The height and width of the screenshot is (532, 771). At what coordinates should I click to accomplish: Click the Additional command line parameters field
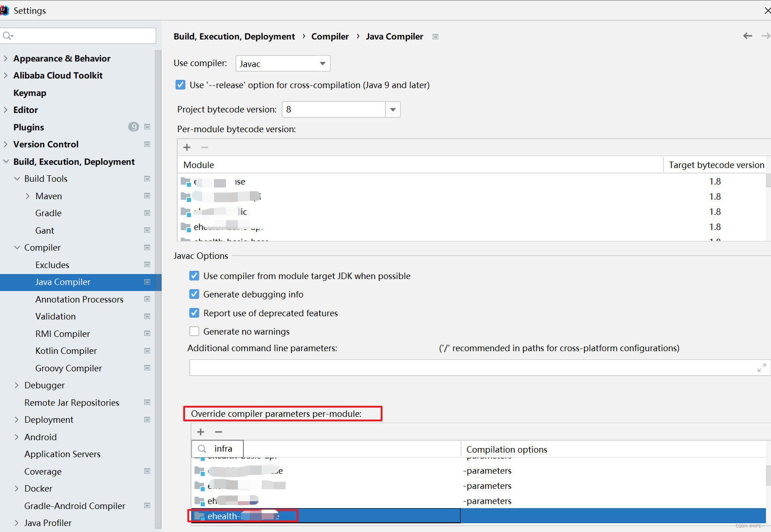point(479,368)
